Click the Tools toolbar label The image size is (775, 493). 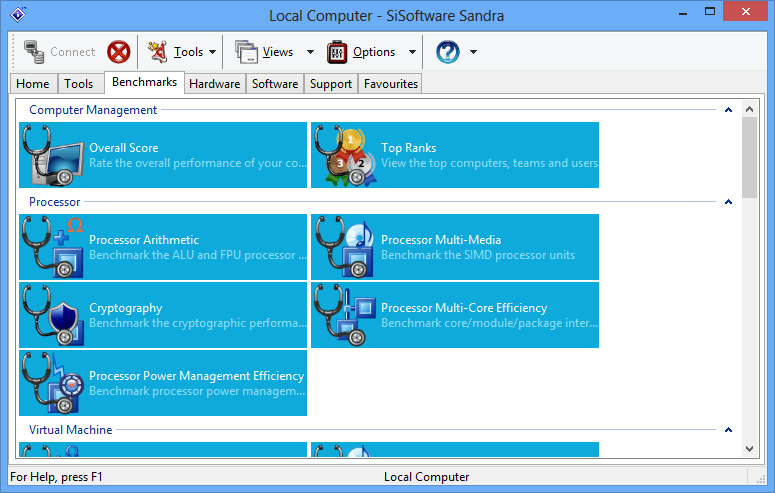(188, 52)
